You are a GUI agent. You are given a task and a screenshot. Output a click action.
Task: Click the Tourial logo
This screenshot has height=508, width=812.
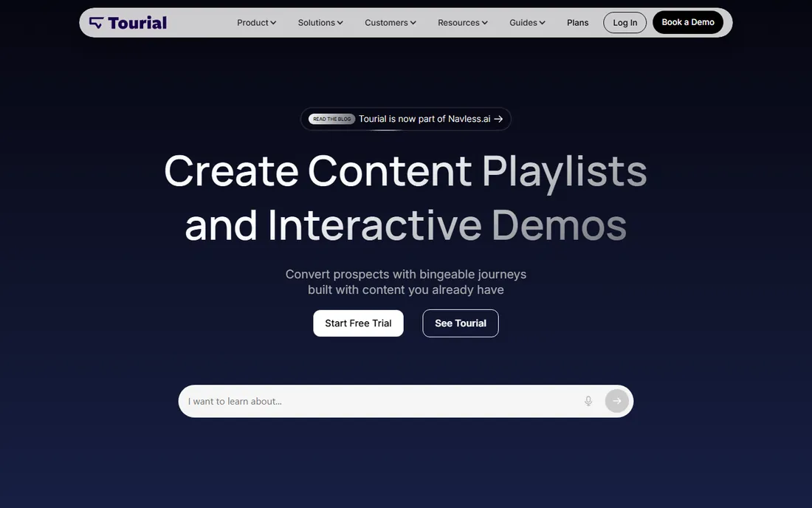[128, 23]
